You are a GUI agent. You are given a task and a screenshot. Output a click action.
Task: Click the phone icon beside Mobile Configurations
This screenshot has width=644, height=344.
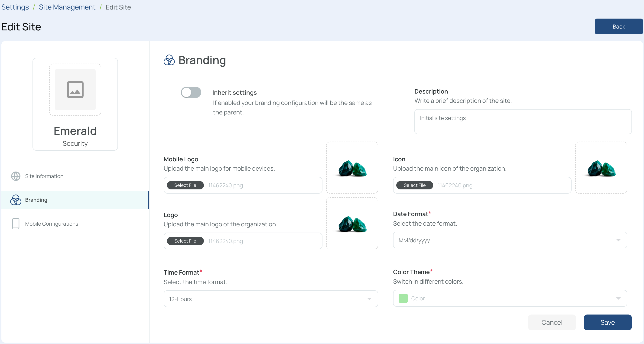[x=16, y=224]
